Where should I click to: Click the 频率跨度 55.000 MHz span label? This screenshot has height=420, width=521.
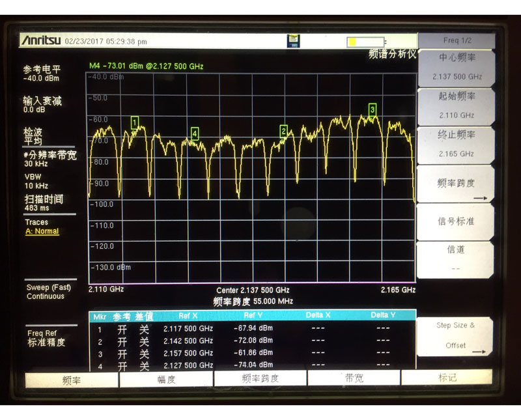pos(253,301)
